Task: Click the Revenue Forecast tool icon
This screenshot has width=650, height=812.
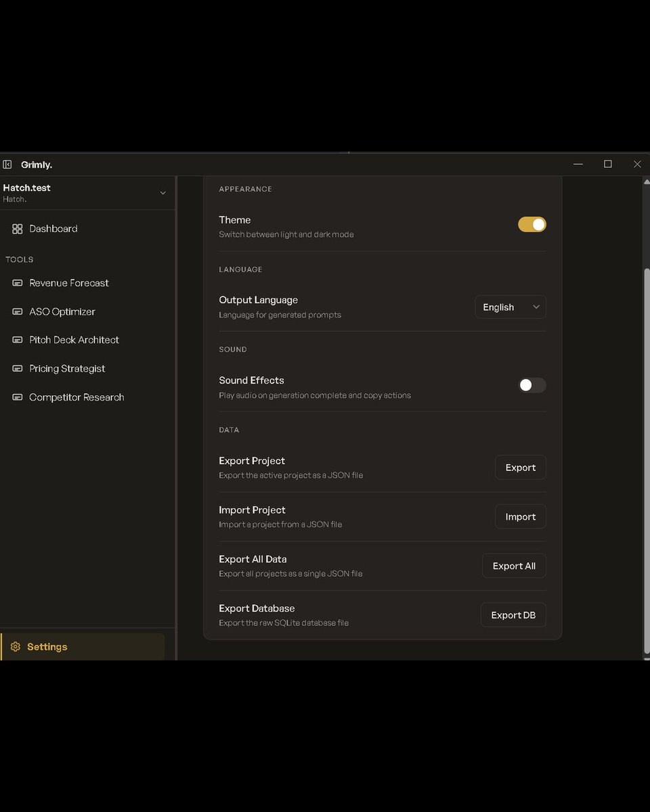Action: 18,283
